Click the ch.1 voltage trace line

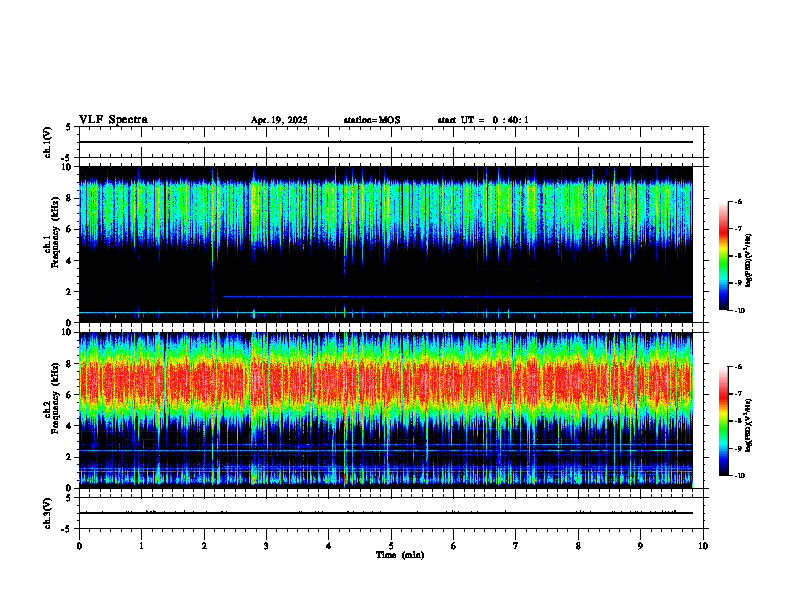tap(385, 142)
